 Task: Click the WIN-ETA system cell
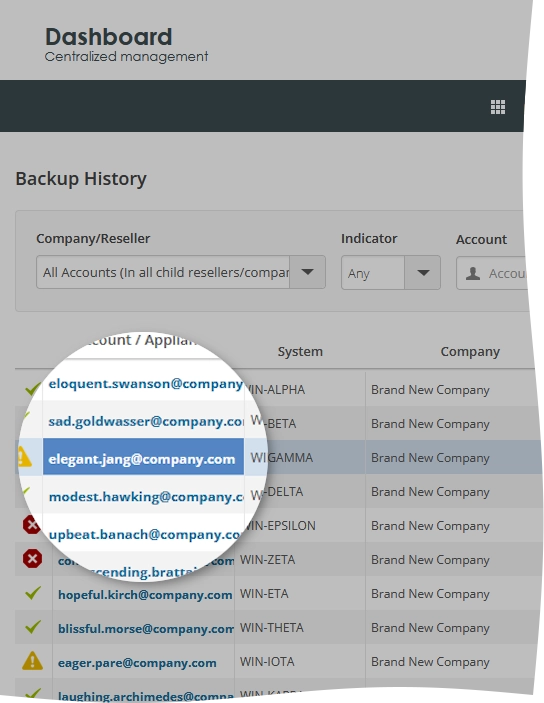(264, 594)
